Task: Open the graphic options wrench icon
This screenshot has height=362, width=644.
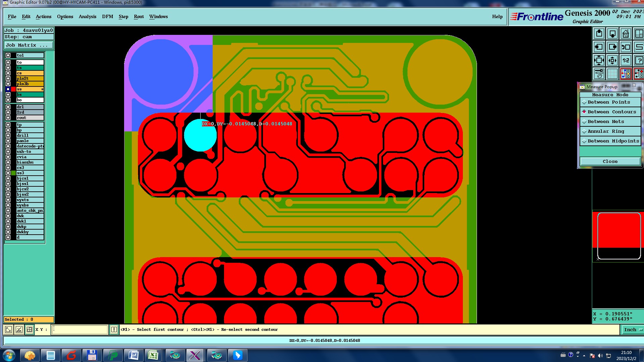Action: pyautogui.click(x=599, y=74)
